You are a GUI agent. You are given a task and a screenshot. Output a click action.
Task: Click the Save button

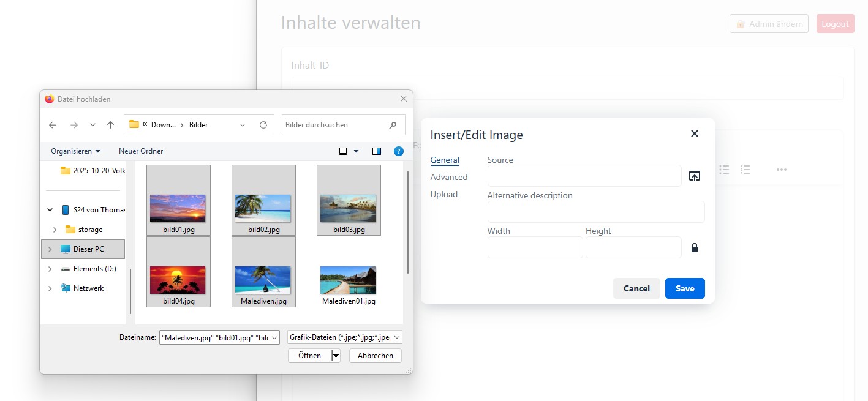click(684, 288)
